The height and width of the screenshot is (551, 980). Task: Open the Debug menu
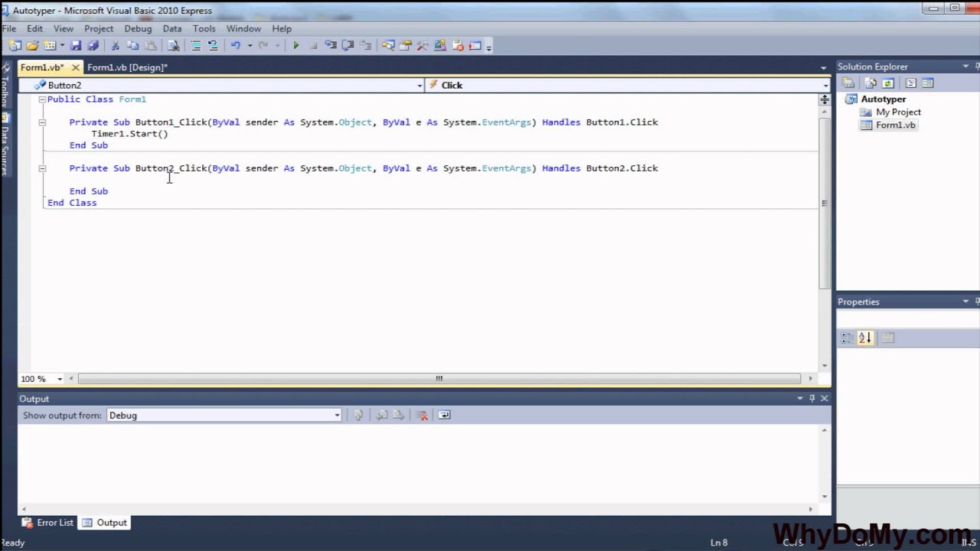click(138, 28)
